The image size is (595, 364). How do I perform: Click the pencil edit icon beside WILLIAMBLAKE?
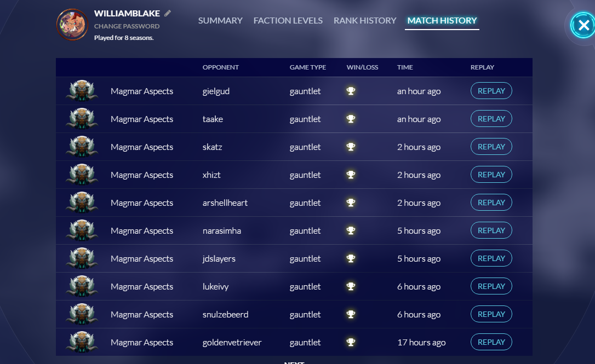coord(167,13)
